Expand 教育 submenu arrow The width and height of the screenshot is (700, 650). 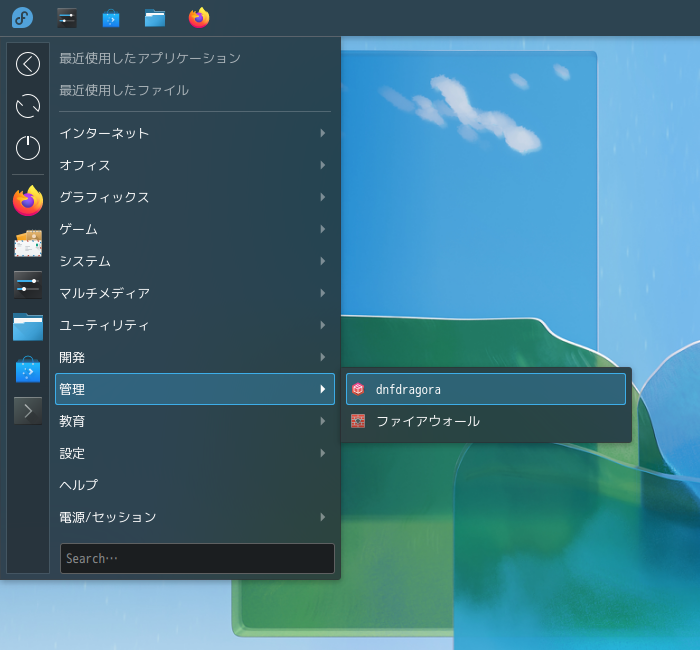[x=323, y=421]
